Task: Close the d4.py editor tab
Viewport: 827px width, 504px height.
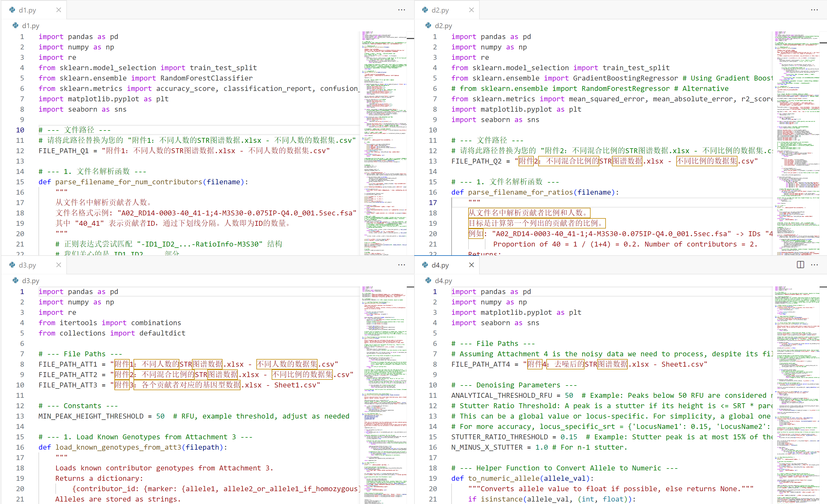Action: (472, 265)
